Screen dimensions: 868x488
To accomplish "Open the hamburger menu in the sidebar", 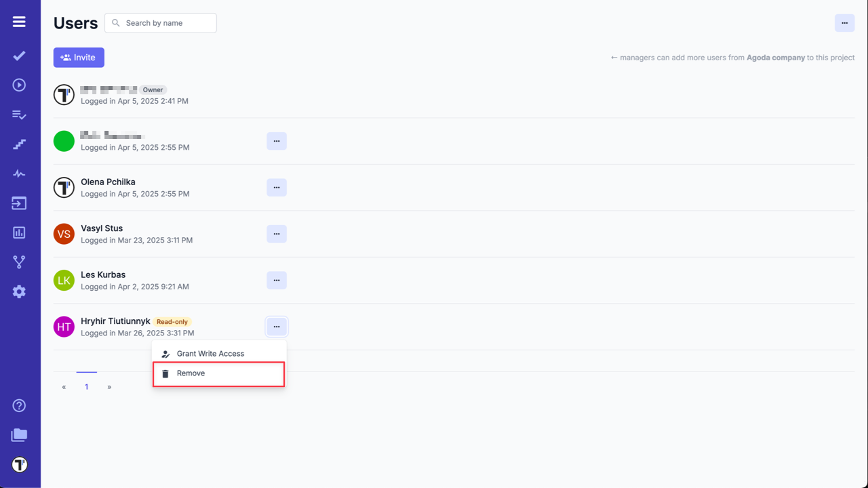I will tap(19, 22).
